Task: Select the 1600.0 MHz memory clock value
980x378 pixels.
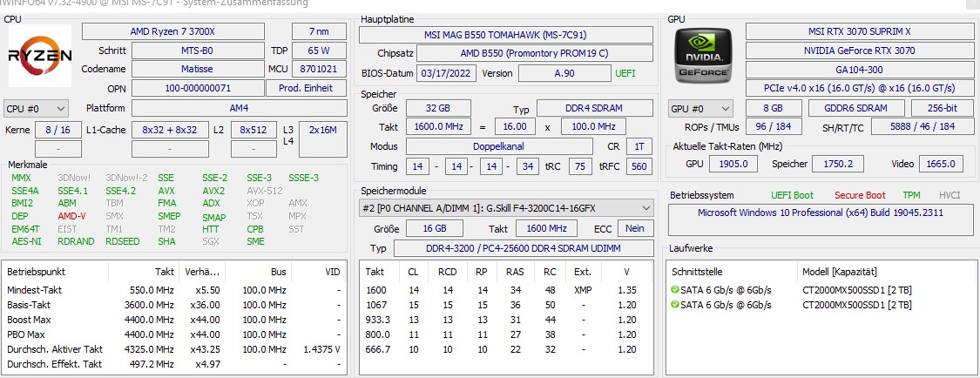Action: (x=439, y=127)
